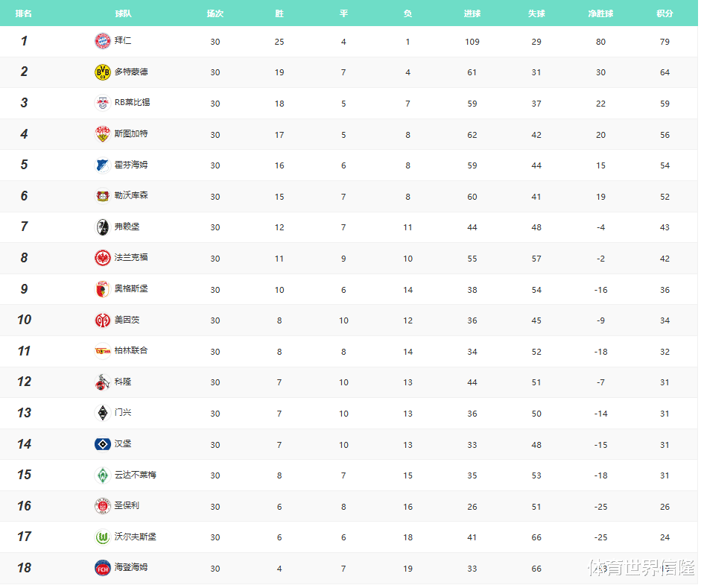
Task: Click the Eintracht Frankfurt (法兰克福) eagle logo
Action: tap(102, 258)
